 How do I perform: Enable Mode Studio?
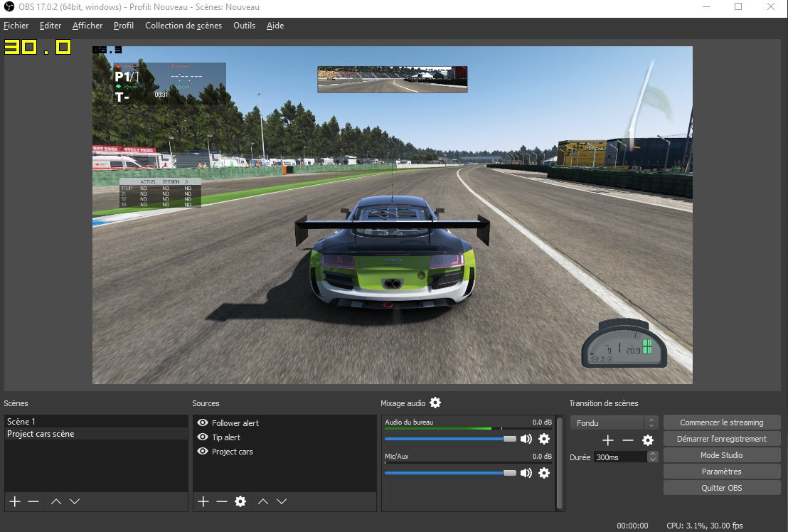[x=722, y=455]
